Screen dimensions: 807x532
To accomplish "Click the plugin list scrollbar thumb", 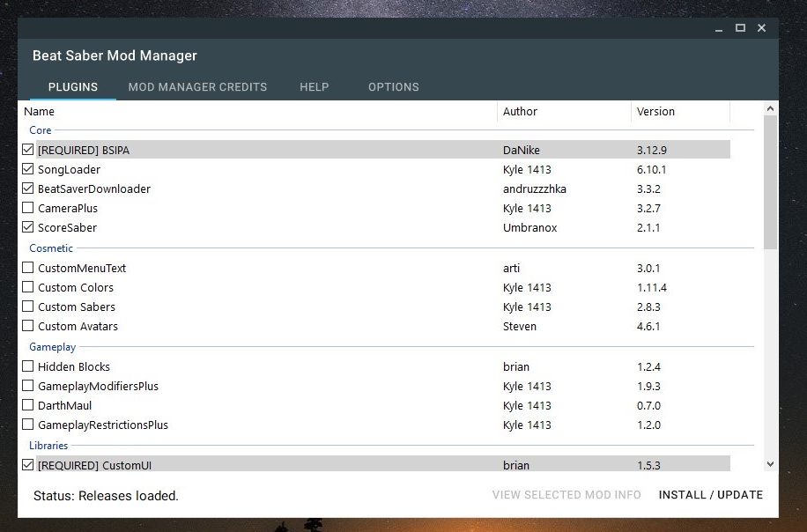I will [x=770, y=182].
